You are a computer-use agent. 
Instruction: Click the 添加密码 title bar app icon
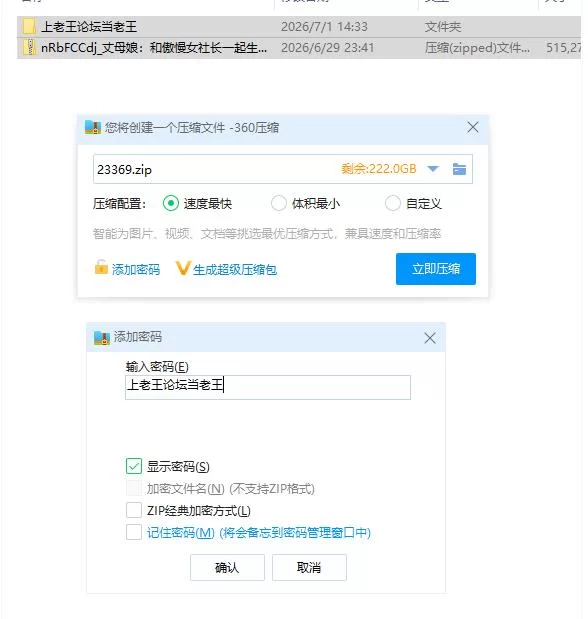pyautogui.click(x=102, y=338)
